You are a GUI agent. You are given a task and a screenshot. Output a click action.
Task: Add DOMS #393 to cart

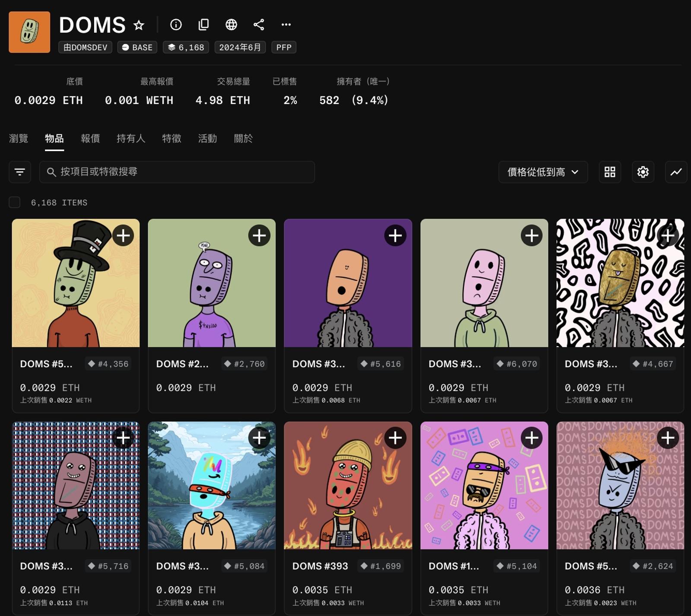pyautogui.click(x=395, y=438)
